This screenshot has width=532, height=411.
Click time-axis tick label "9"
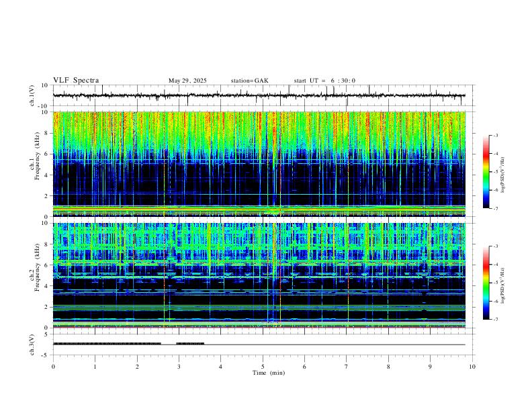tap(430, 367)
